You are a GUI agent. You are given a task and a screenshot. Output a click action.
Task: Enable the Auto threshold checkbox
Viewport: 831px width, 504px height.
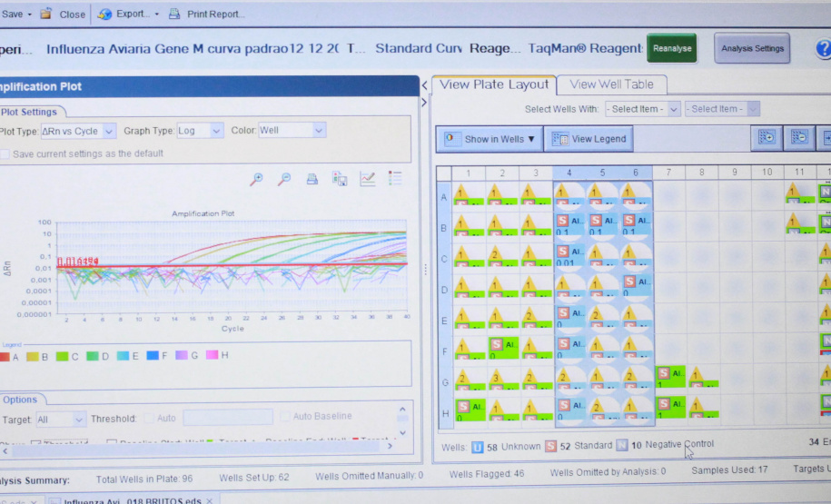point(149,417)
